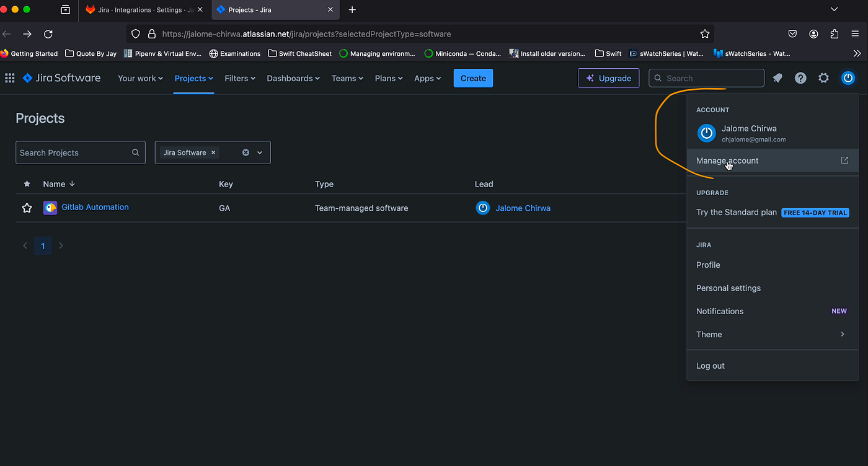This screenshot has width=868, height=466.
Task: Open the Examinations bookmark
Action: point(235,54)
